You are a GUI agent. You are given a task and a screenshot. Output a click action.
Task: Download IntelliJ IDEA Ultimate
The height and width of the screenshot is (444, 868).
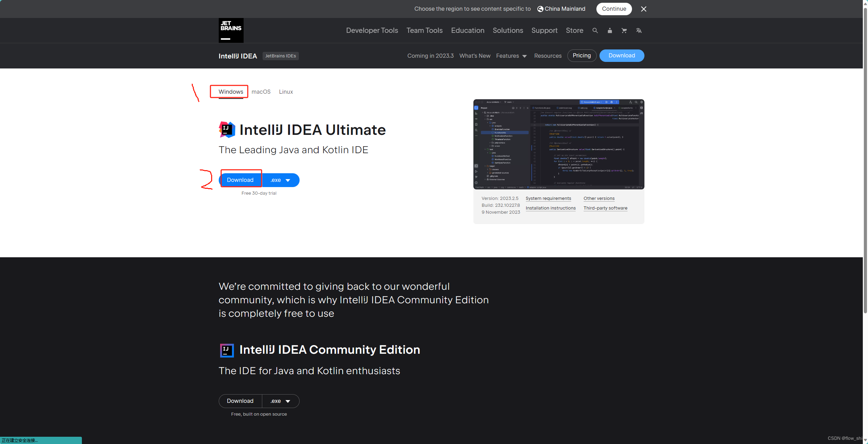click(x=240, y=180)
